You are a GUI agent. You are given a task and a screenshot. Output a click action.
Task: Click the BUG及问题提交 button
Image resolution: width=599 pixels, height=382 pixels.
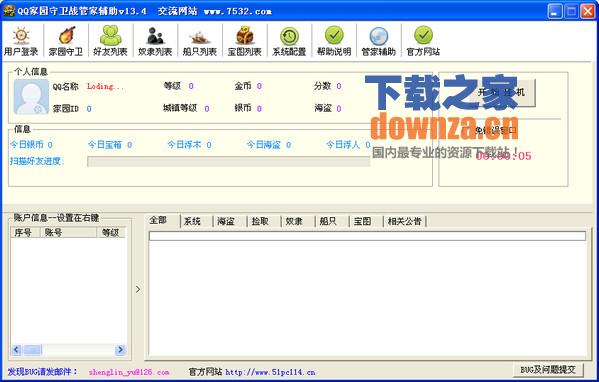tap(548, 369)
